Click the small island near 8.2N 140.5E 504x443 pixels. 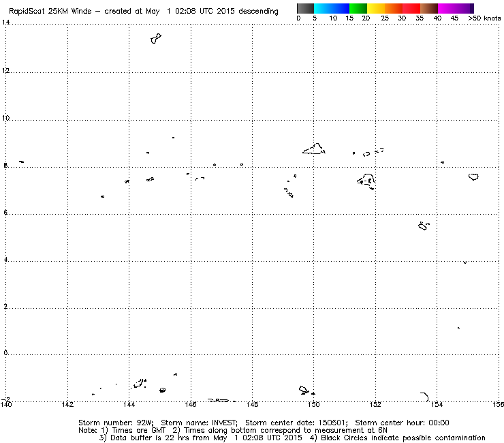[x=21, y=162]
